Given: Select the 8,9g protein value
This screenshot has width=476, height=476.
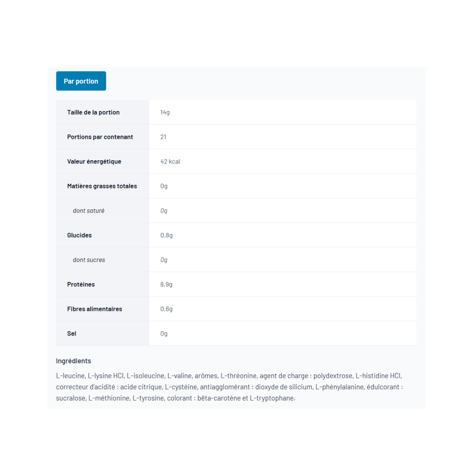Looking at the screenshot, I should (x=166, y=284).
